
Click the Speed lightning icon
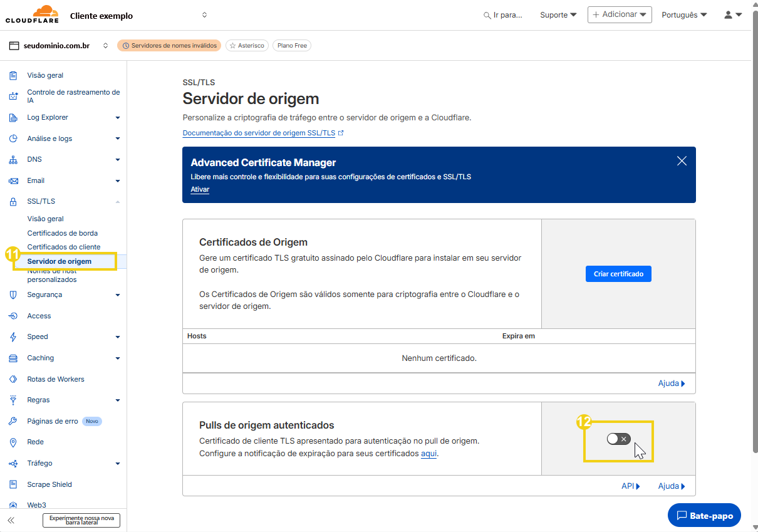13,336
